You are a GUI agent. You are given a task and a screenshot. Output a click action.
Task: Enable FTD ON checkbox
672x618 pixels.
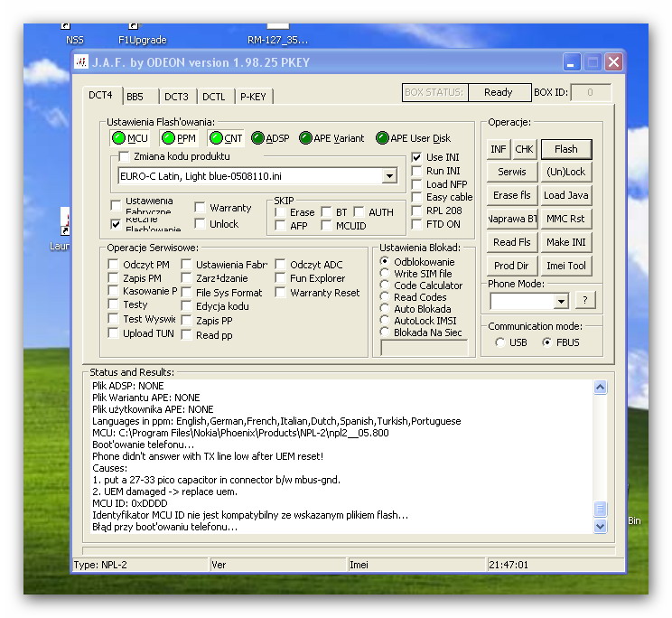pyautogui.click(x=416, y=224)
